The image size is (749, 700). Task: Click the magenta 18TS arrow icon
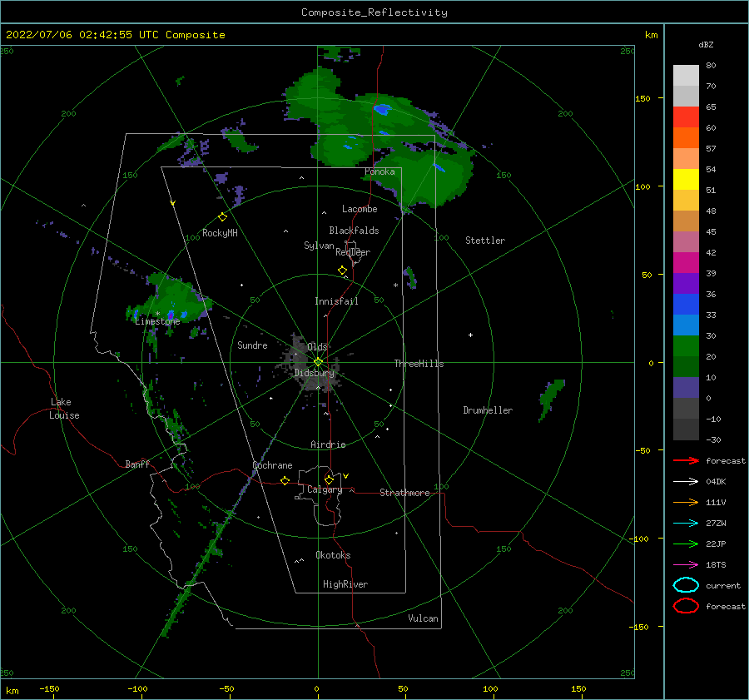pos(686,565)
